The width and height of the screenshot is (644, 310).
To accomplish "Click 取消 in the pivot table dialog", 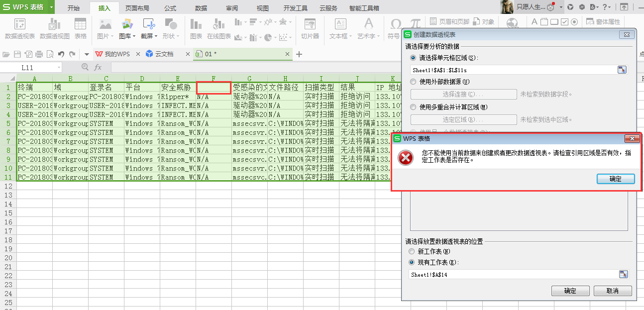I will [x=613, y=291].
